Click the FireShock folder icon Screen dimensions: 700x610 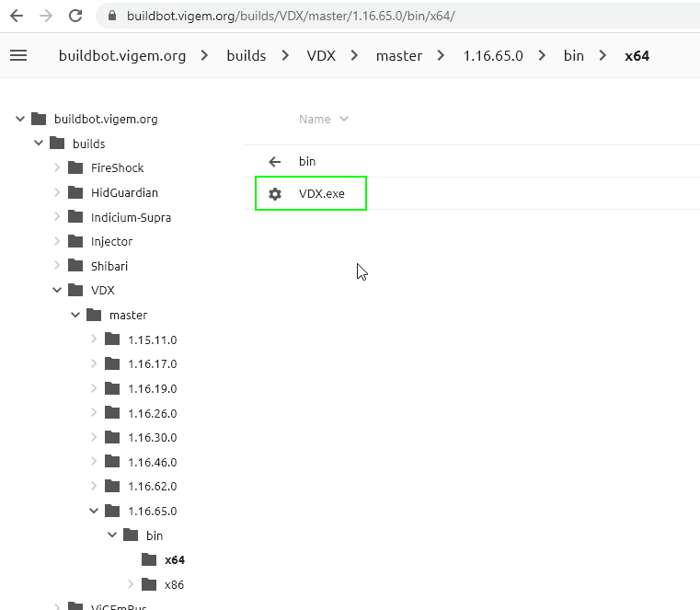pos(75,167)
